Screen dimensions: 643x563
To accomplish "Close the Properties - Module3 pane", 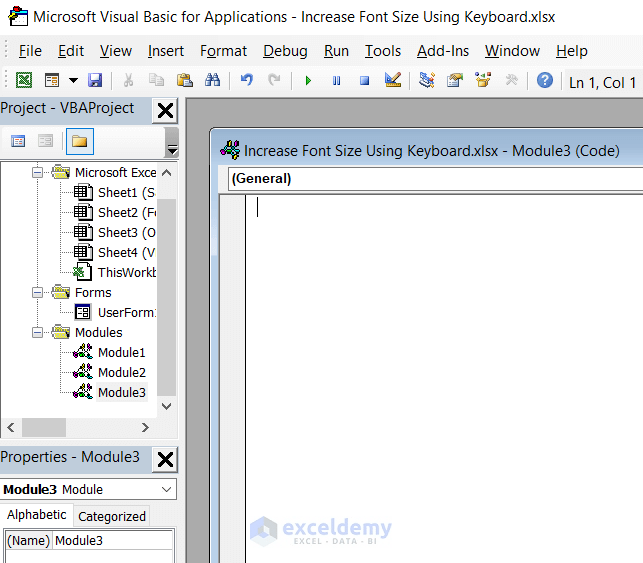I will [165, 459].
